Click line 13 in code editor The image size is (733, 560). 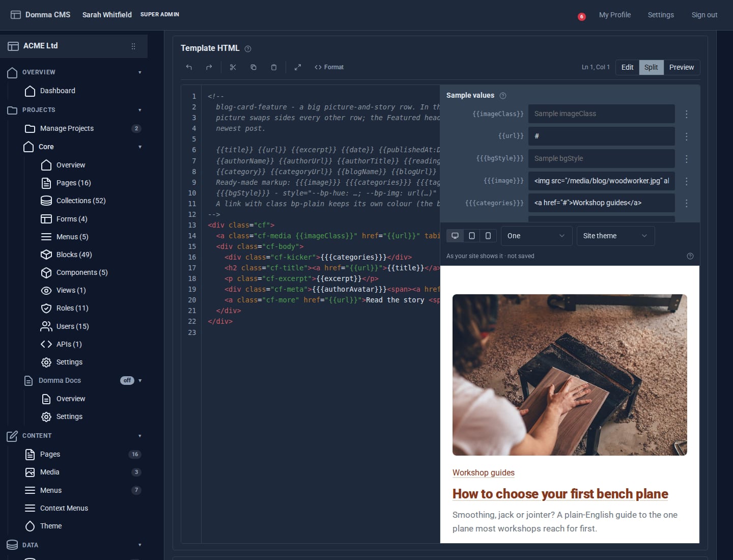pos(241,225)
